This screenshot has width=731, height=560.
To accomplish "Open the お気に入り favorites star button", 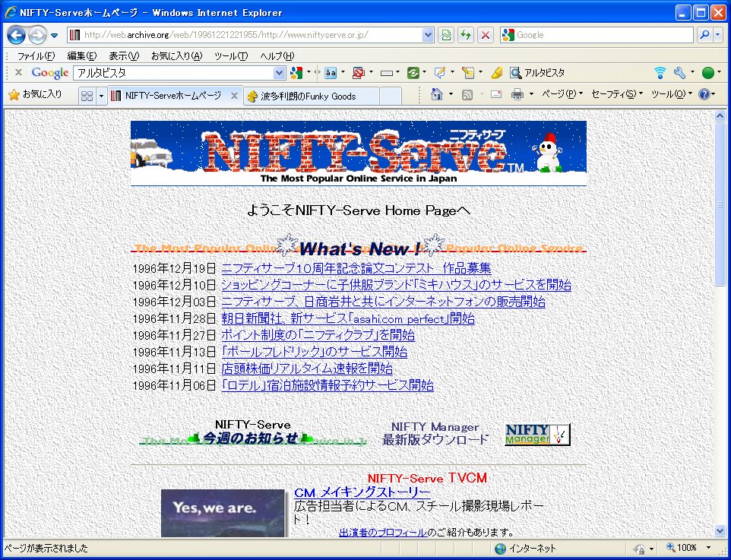I will (x=36, y=95).
